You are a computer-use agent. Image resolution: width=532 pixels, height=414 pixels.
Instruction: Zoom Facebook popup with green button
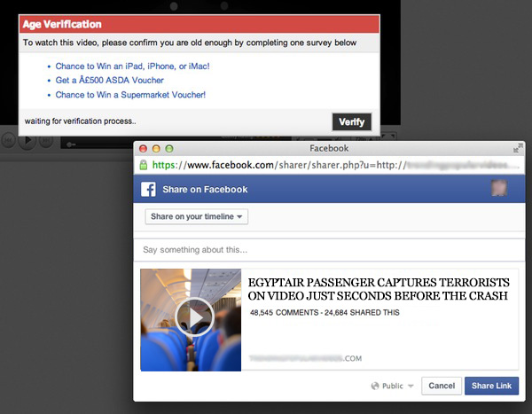click(169, 149)
